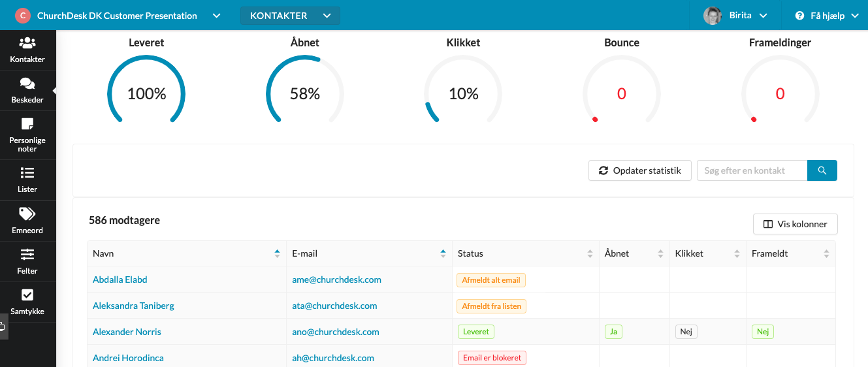Image resolution: width=868 pixels, height=367 pixels.
Task: Click the blue search magnifier button
Action: coord(822,170)
